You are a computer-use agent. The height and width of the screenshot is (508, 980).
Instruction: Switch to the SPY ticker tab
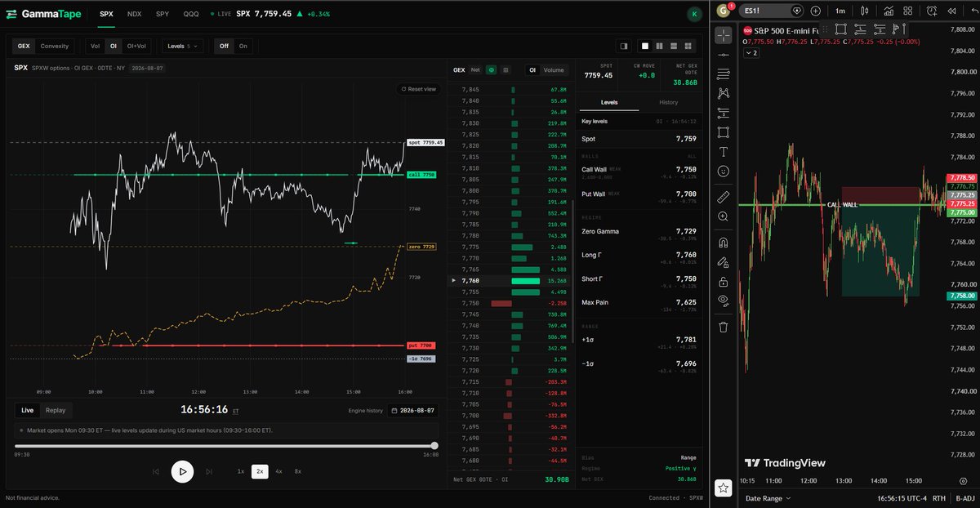pyautogui.click(x=163, y=14)
